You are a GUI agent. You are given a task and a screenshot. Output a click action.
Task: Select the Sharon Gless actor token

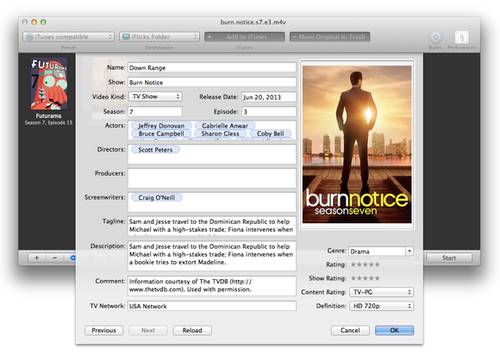click(220, 134)
